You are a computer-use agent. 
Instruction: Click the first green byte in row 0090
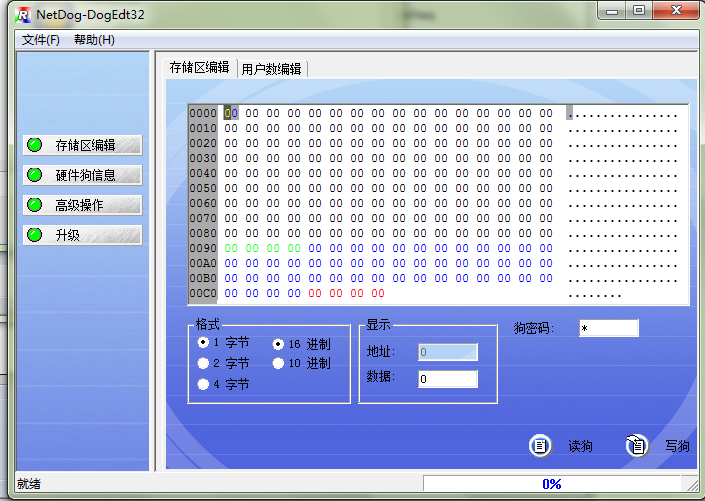pyautogui.click(x=231, y=248)
